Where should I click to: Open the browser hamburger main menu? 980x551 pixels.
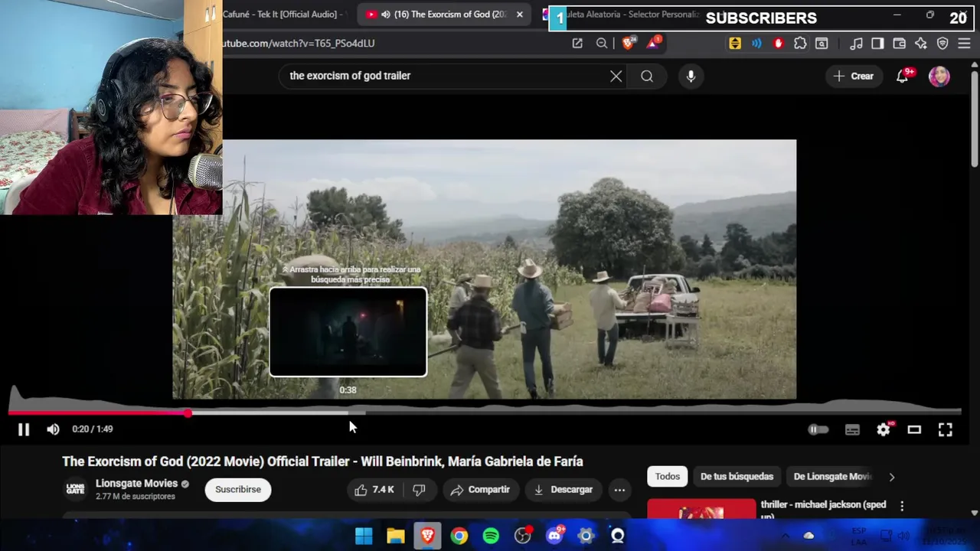(964, 44)
